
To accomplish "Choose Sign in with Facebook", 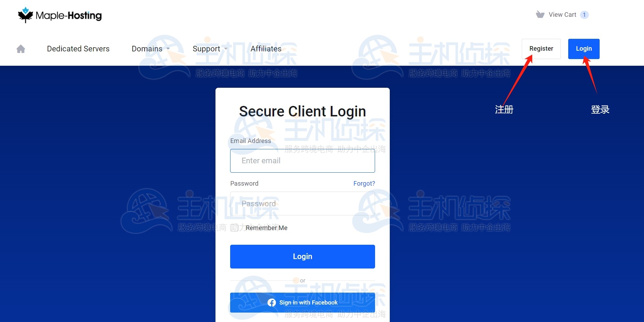I will pyautogui.click(x=302, y=302).
